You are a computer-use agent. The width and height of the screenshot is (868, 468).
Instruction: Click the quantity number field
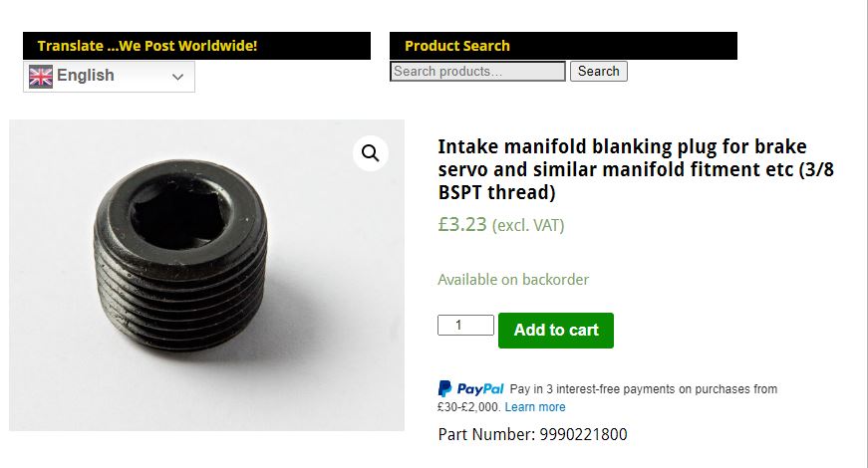pyautogui.click(x=465, y=326)
